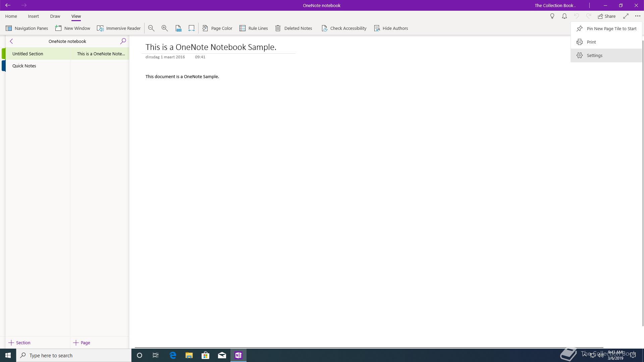Viewport: 644px width, 362px height.
Task: Click the title bar back arrow
Action: point(8,5)
